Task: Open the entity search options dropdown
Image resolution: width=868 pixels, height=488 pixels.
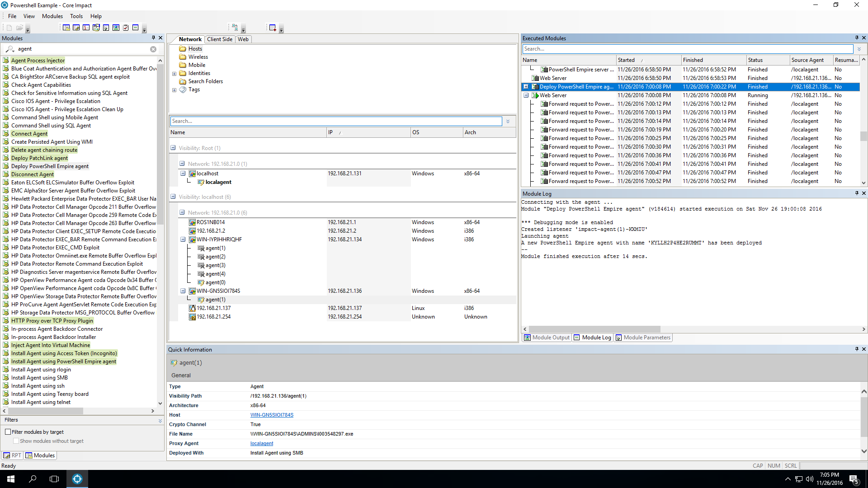Action: coord(508,122)
